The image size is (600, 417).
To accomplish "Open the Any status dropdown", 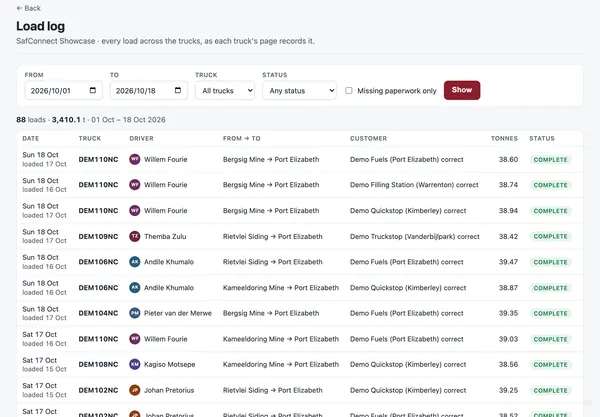I will pos(299,90).
